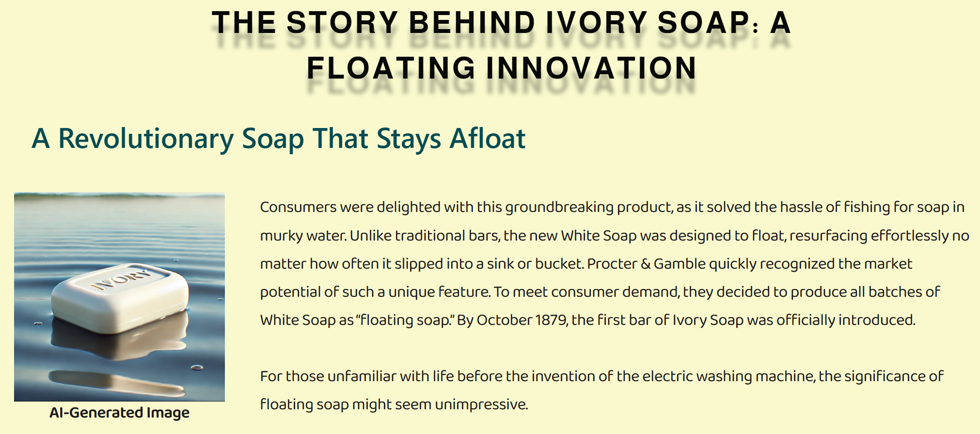The width and height of the screenshot is (980, 434).
Task: Click the "THE STORY BEHIND IVORY SOAP" title line
Action: pyautogui.click(x=501, y=23)
